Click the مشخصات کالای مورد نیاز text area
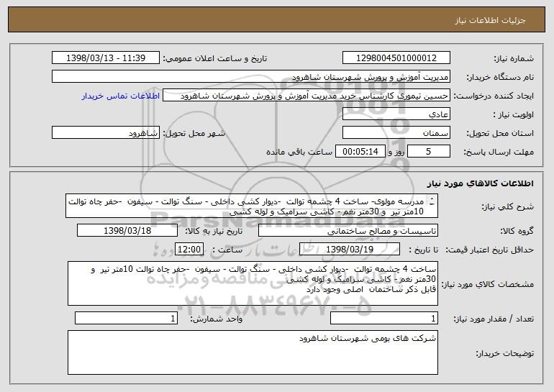Screen dimensions: 554x392 pos(253,283)
